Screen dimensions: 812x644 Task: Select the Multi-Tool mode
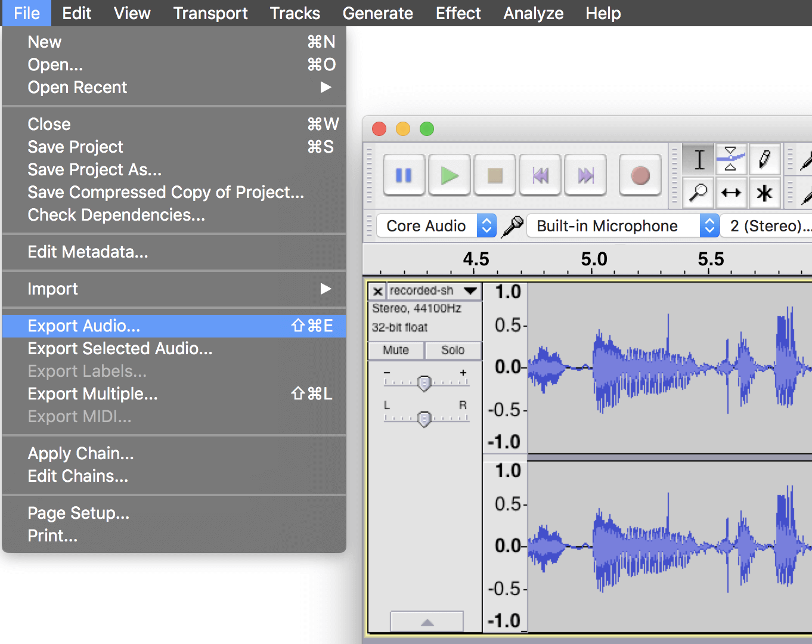click(765, 193)
